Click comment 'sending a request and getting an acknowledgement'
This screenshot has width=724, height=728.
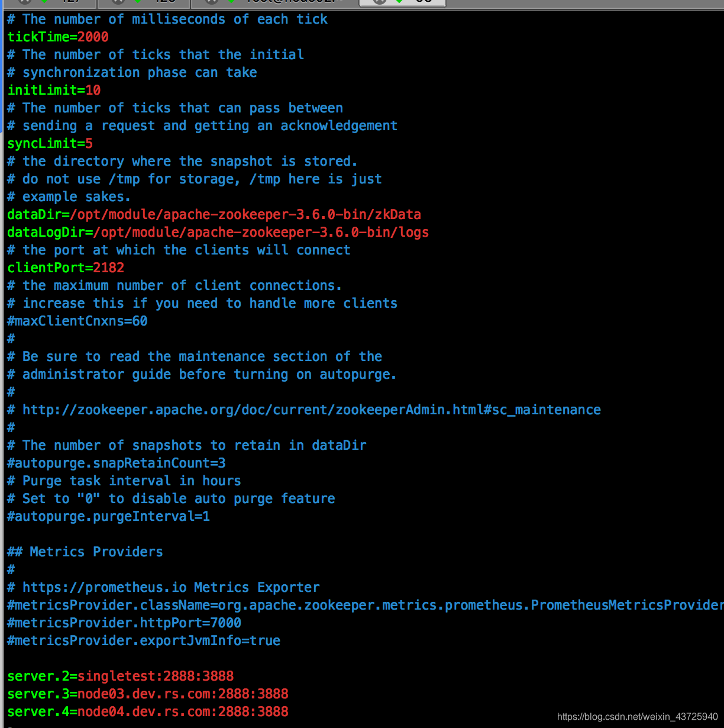[202, 125]
